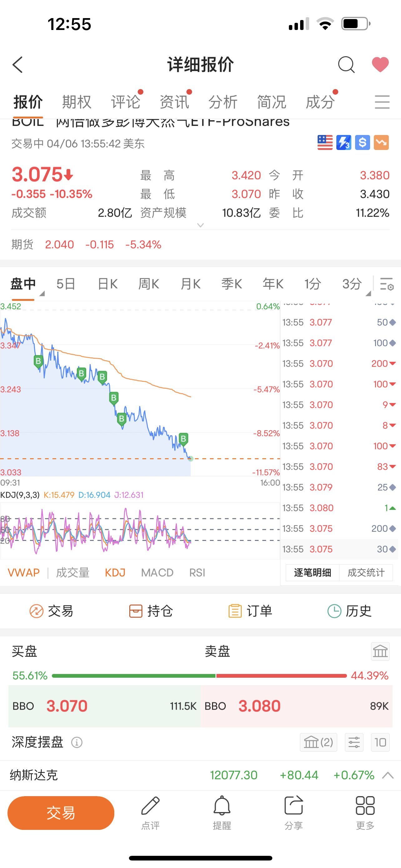
Task: Tap the US flag market icon
Action: tap(325, 142)
